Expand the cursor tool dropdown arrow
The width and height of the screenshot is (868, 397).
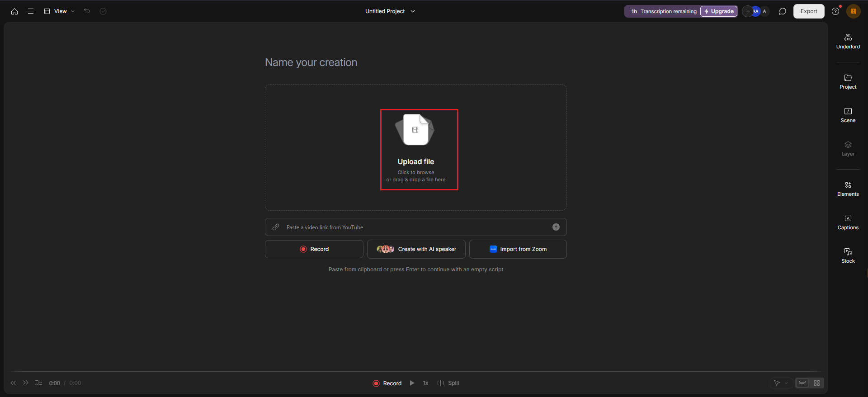point(786,383)
